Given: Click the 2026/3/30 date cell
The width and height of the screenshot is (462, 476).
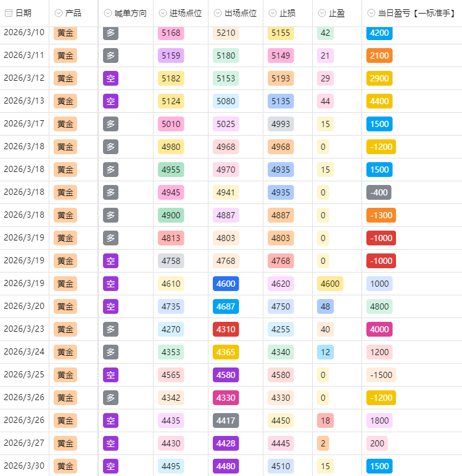Looking at the screenshot, I should pos(24,466).
